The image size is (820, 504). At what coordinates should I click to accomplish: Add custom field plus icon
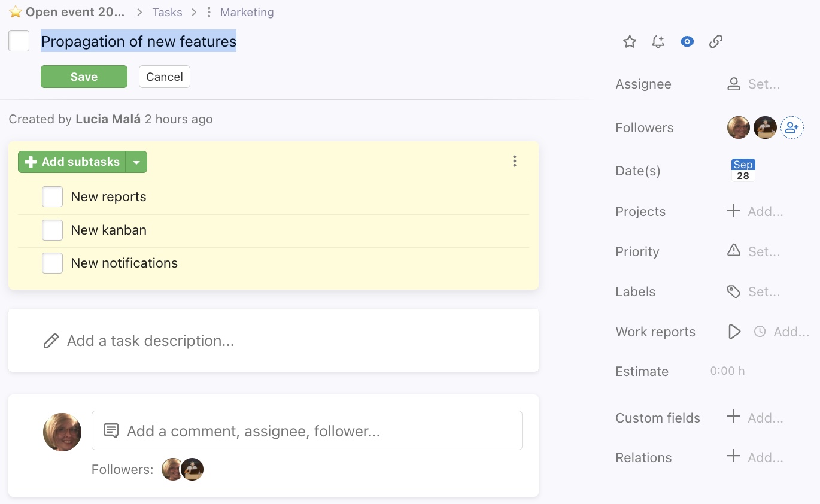(733, 417)
